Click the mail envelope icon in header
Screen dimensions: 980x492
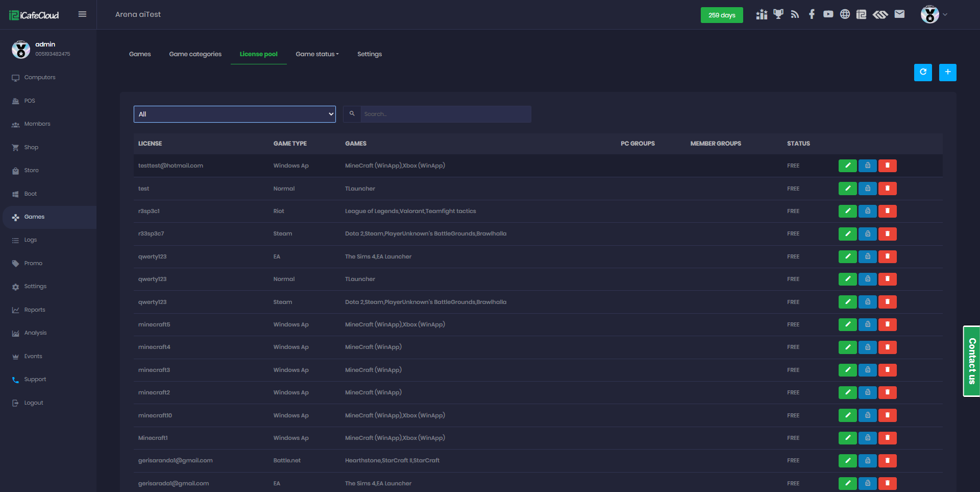899,14
